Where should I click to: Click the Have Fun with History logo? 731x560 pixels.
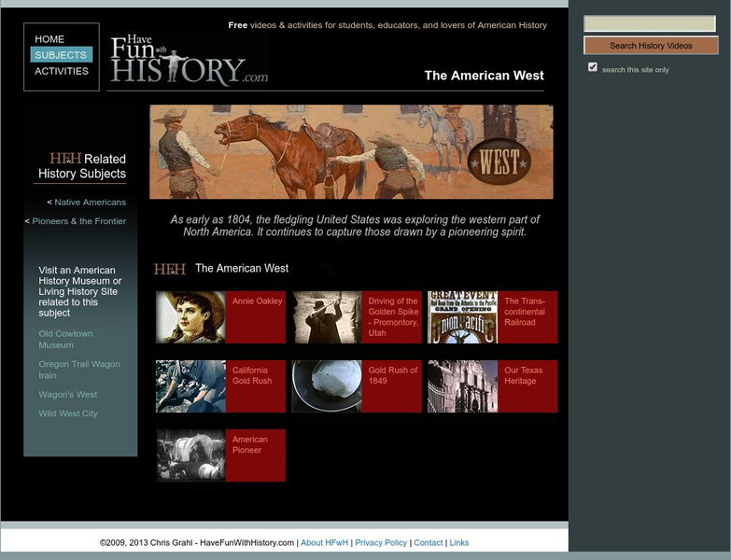189,60
